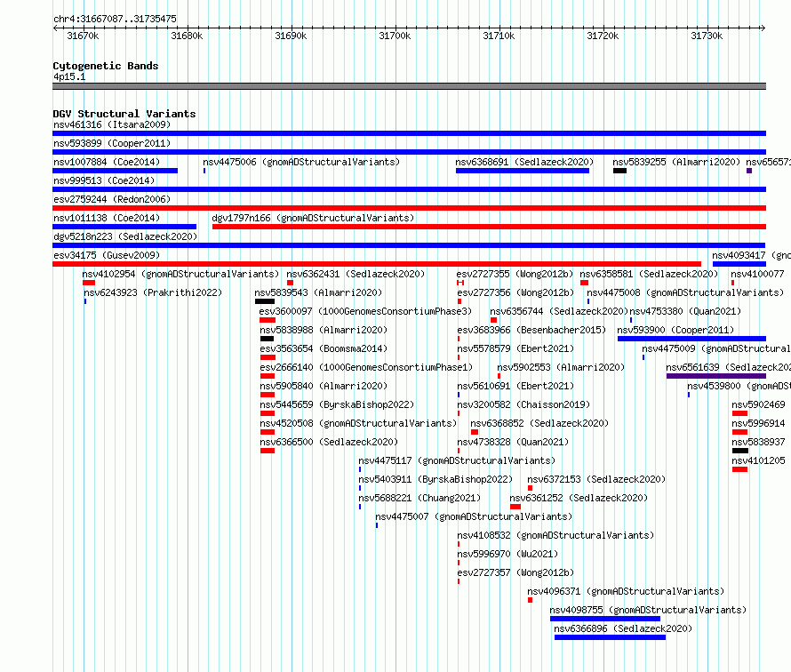
Task: Open nsv5445659 (ByrskaBishop2022) variant
Action: coord(337,404)
